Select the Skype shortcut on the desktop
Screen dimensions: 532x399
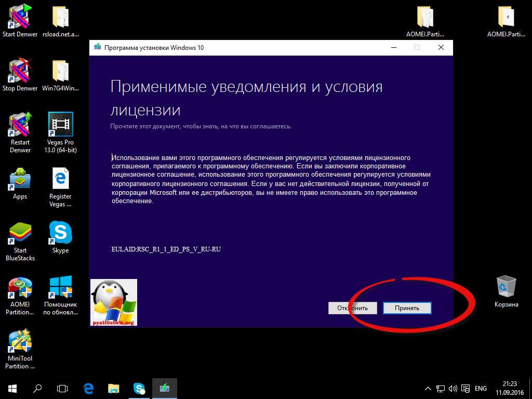coord(61,237)
